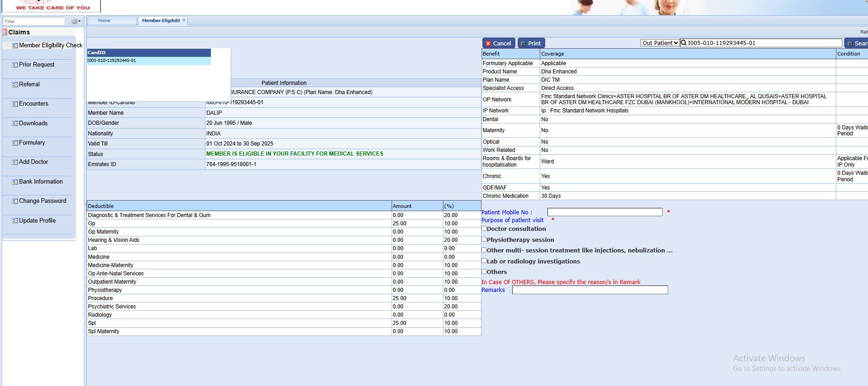Click the Bank Information sidebar icon
The image size is (868, 386).
15,182
